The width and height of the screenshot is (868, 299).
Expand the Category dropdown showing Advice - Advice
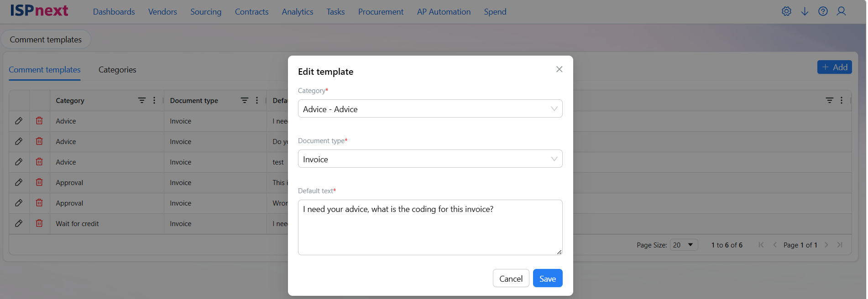(x=430, y=108)
